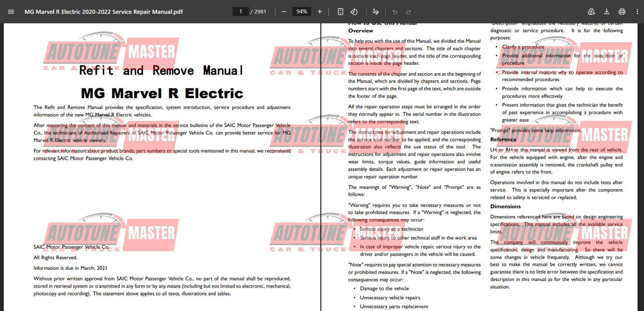The width and height of the screenshot is (644, 311).
Task: Click 'Damage to the vehicle' bullet
Action: [x=384, y=289]
